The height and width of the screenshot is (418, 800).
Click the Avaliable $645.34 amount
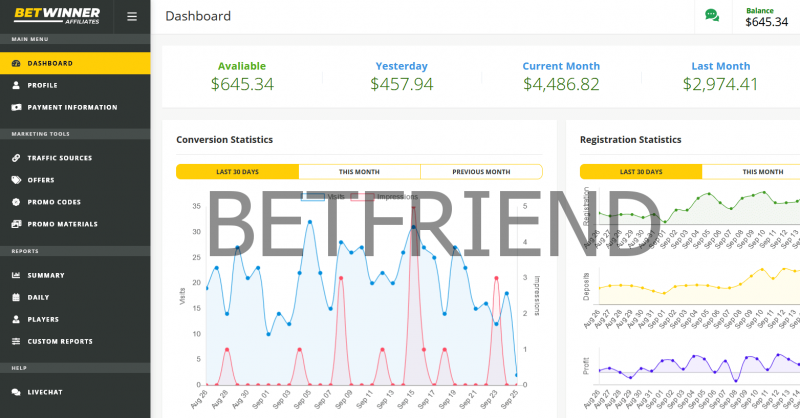tap(242, 84)
